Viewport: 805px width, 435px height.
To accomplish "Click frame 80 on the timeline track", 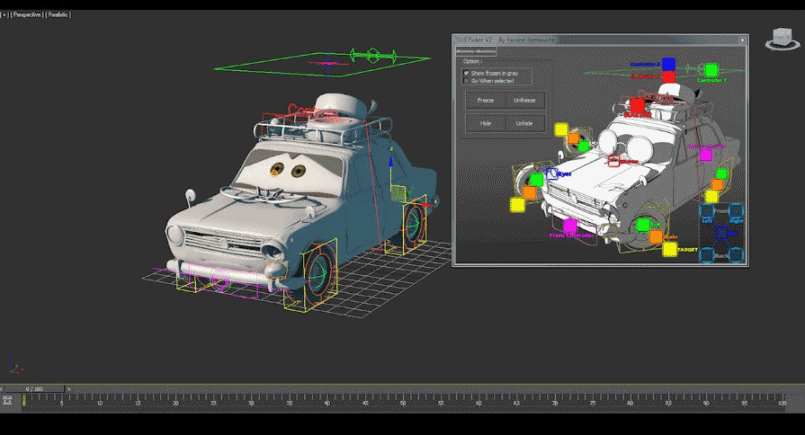I will [x=630, y=401].
